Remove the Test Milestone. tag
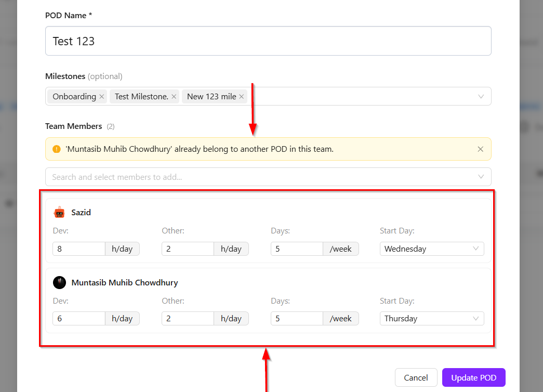543x392 pixels. (174, 97)
